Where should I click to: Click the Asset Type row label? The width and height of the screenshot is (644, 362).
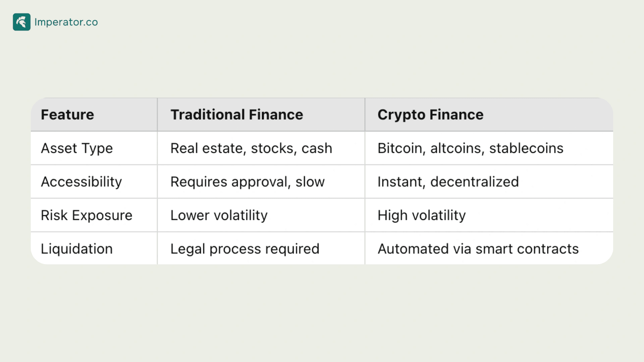click(77, 148)
